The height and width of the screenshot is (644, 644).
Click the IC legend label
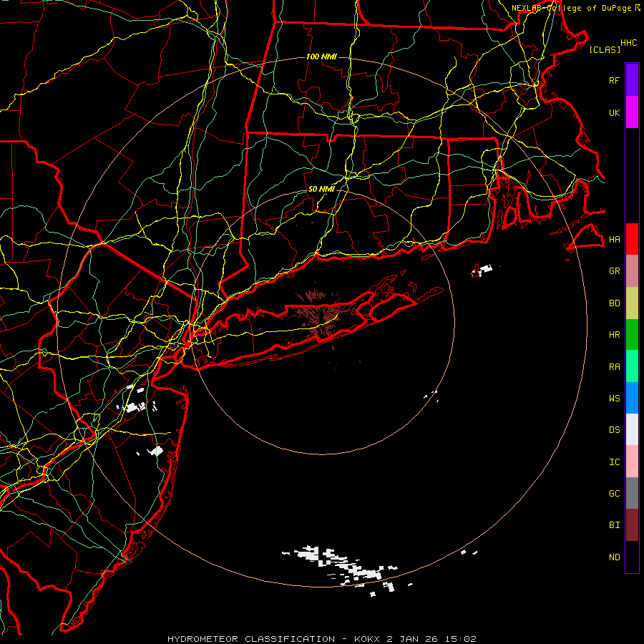[x=614, y=462]
